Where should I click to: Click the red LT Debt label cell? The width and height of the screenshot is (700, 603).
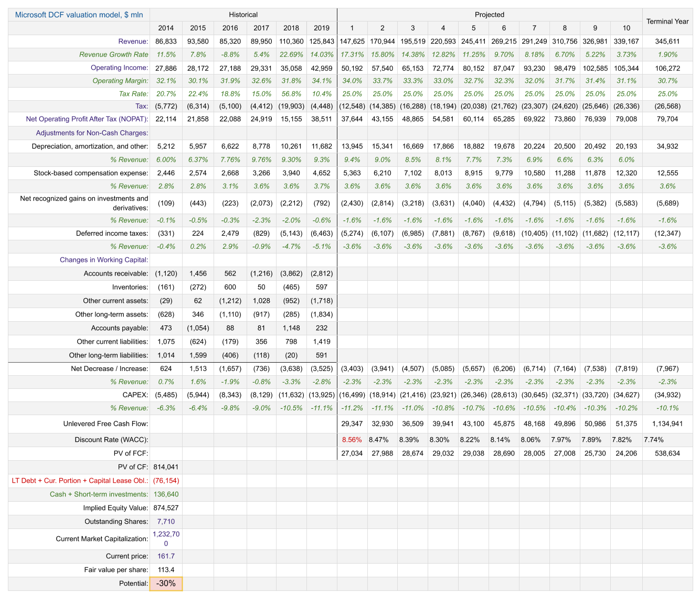[x=80, y=481]
